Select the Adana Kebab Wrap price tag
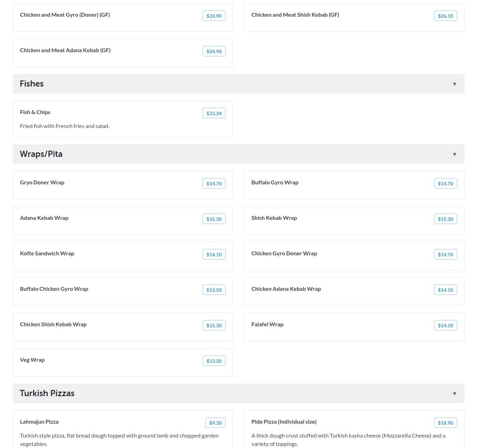 click(x=214, y=219)
